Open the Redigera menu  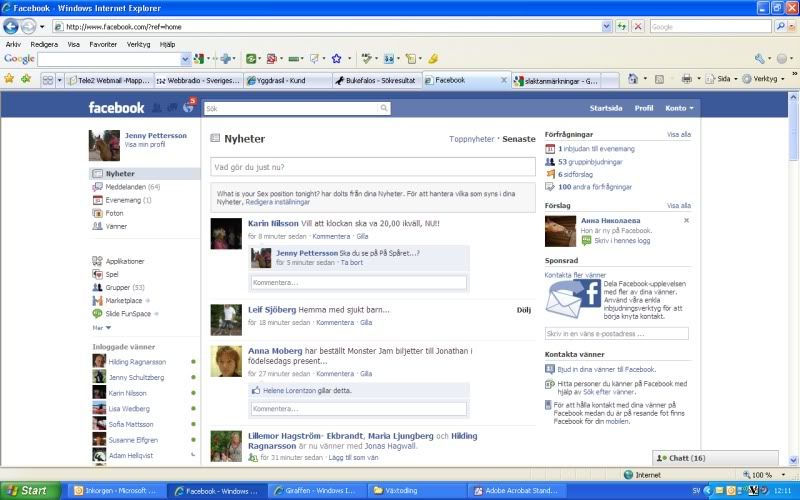44,44
